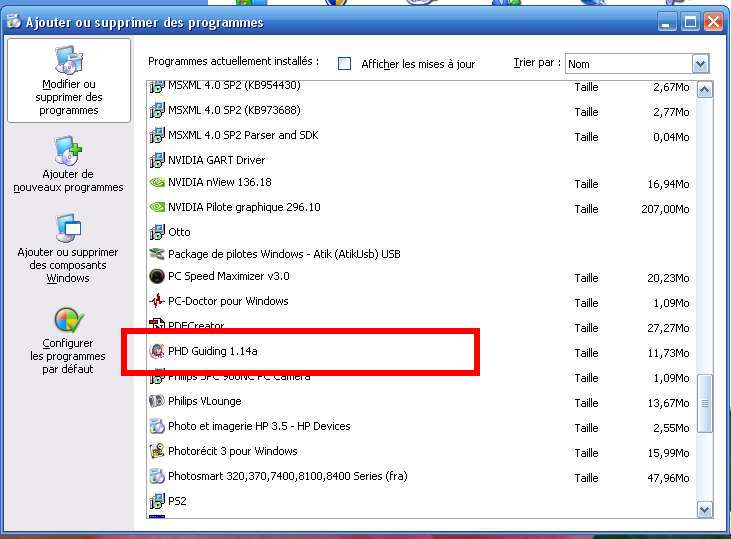Click the scrollbar down arrow
Image resolution: width=731 pixels, height=539 pixels.
point(704,509)
